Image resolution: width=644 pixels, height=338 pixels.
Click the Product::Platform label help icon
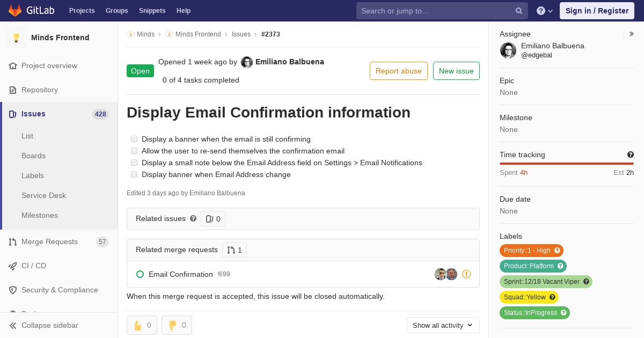click(x=560, y=266)
